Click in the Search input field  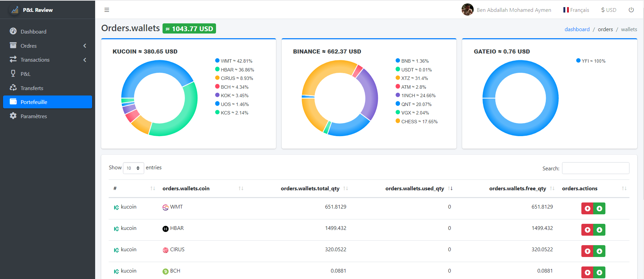pos(596,168)
